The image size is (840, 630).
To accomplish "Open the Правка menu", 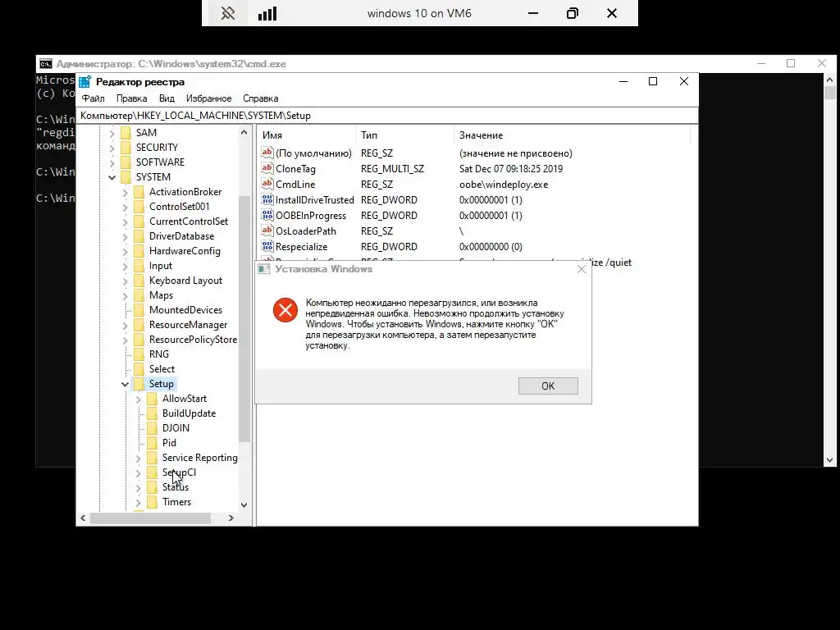I will [x=132, y=98].
